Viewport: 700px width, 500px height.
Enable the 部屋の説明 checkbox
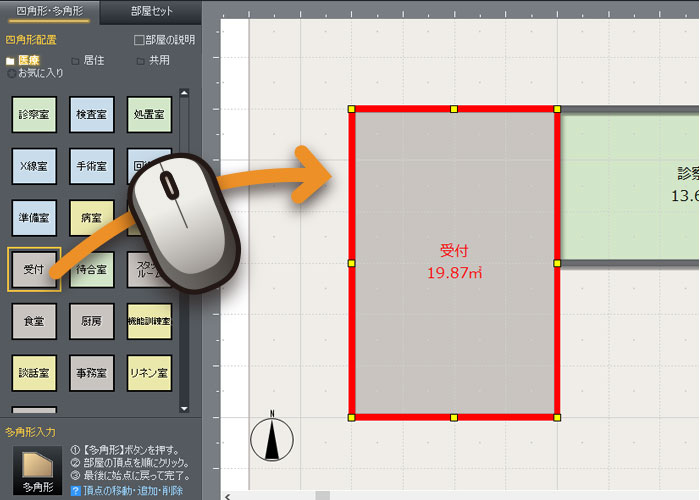(140, 40)
